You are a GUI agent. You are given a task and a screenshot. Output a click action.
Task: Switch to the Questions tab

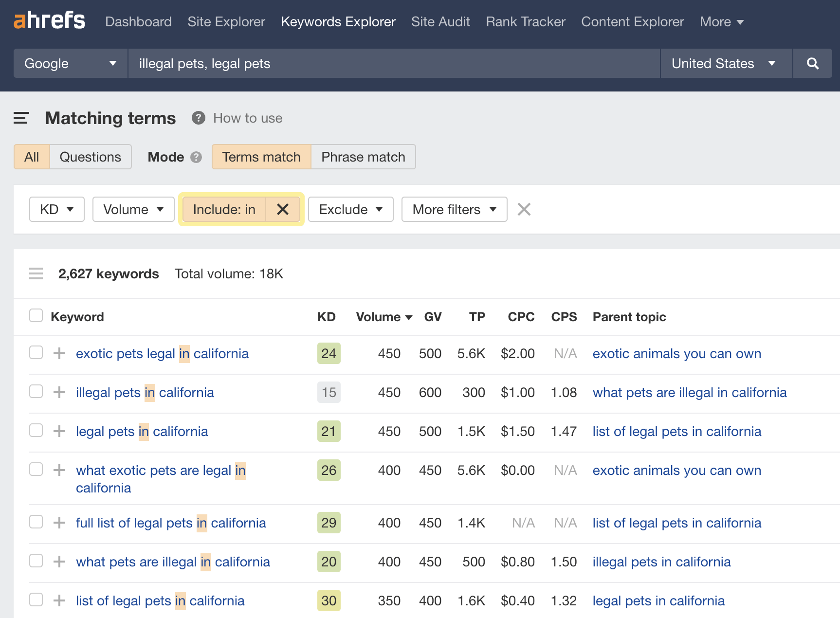pyautogui.click(x=90, y=157)
